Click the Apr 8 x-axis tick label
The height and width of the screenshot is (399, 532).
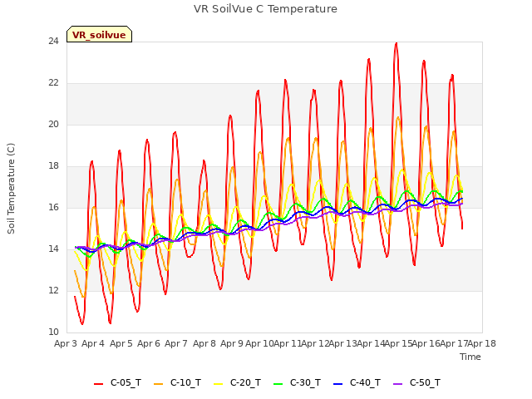pos(204,343)
